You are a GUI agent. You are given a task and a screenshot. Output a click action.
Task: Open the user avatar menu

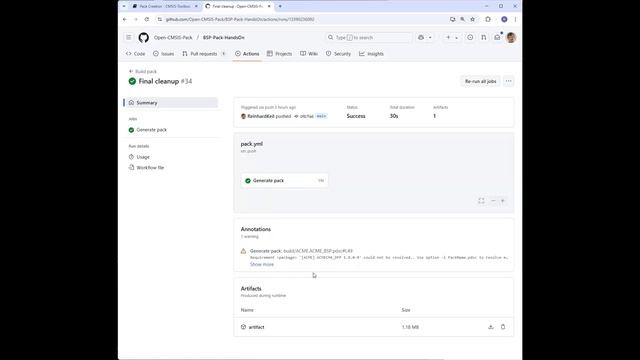[511, 38]
